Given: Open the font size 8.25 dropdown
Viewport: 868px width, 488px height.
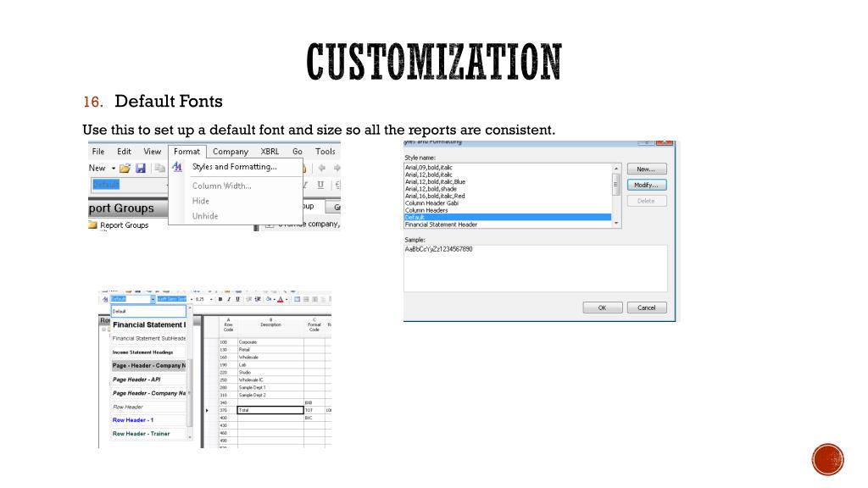Looking at the screenshot, I should 211,299.
